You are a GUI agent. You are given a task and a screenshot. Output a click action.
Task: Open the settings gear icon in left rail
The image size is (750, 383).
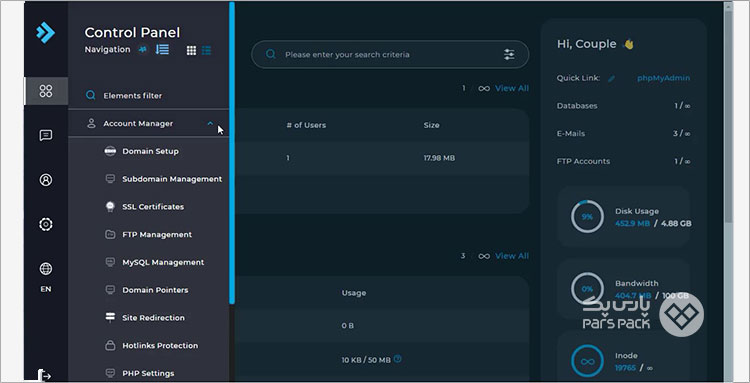46,224
